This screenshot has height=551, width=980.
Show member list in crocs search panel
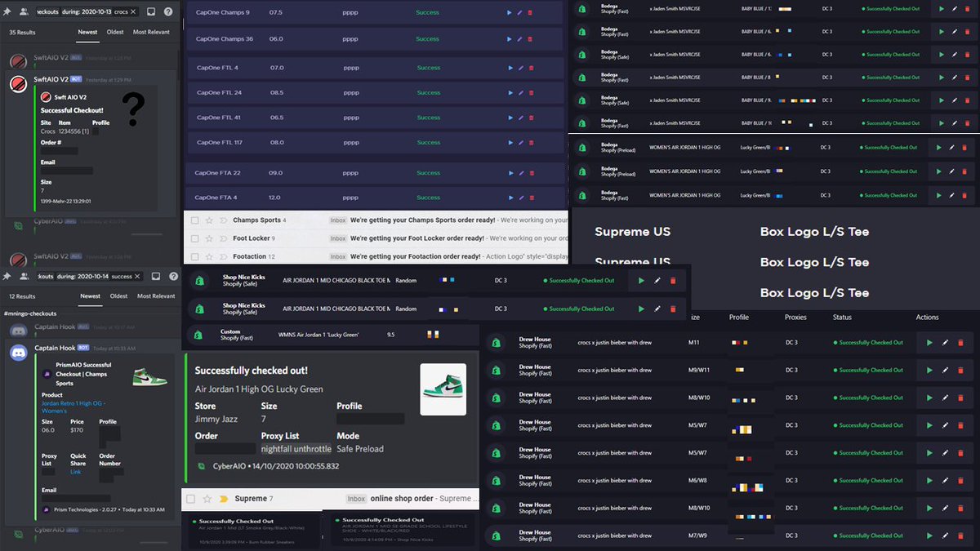(22, 12)
